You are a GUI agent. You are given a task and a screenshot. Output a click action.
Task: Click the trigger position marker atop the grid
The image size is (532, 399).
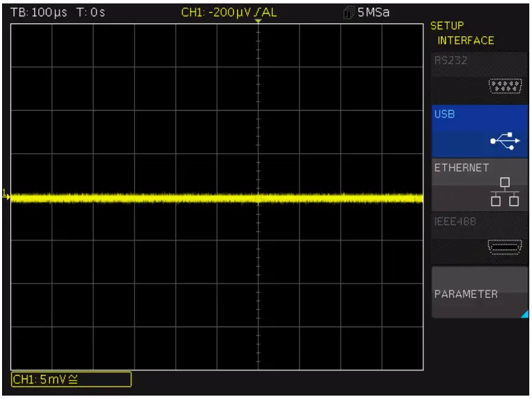(258, 21)
